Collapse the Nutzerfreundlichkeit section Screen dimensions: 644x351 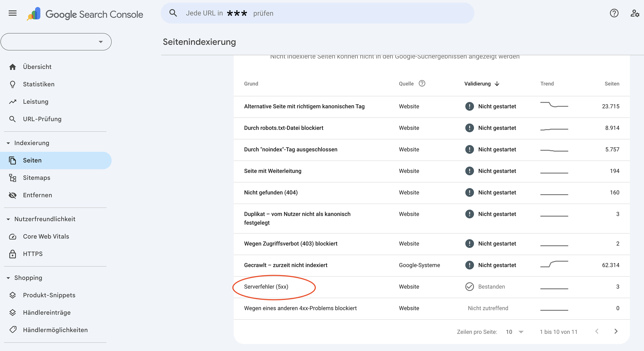(x=8, y=219)
